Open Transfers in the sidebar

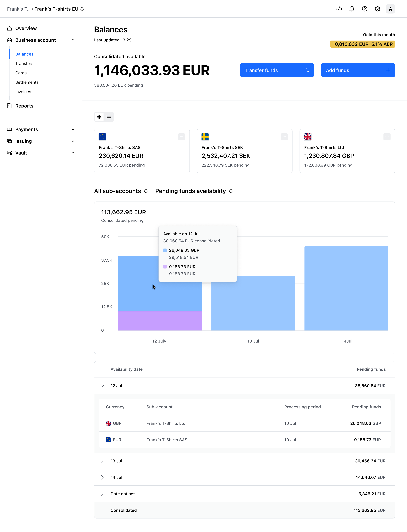(x=24, y=63)
